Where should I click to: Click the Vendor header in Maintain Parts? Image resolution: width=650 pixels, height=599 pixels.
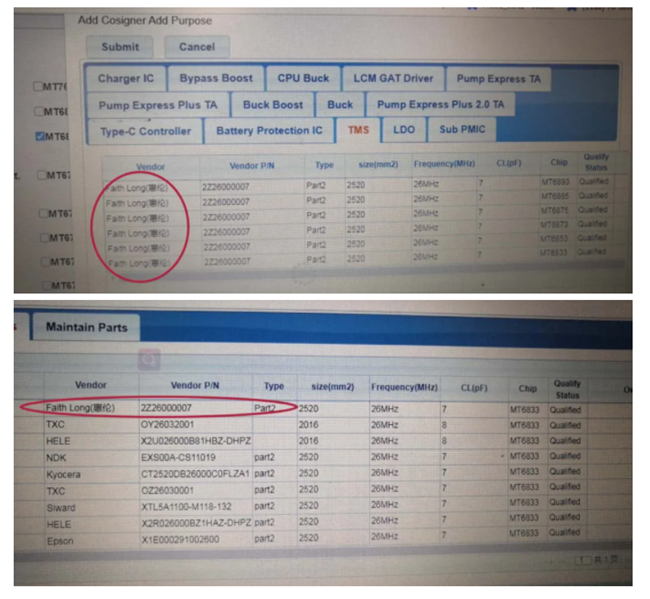91,385
